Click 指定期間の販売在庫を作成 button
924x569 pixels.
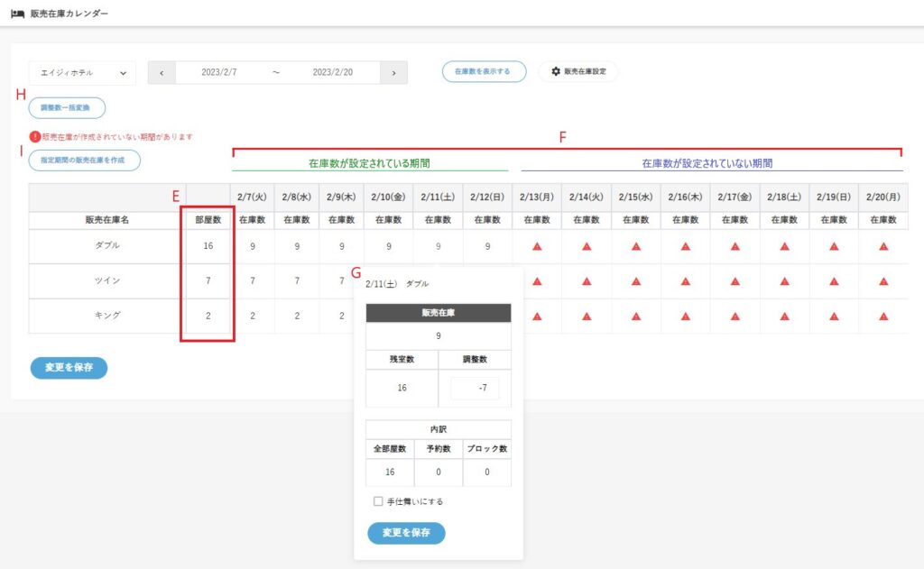(x=84, y=161)
